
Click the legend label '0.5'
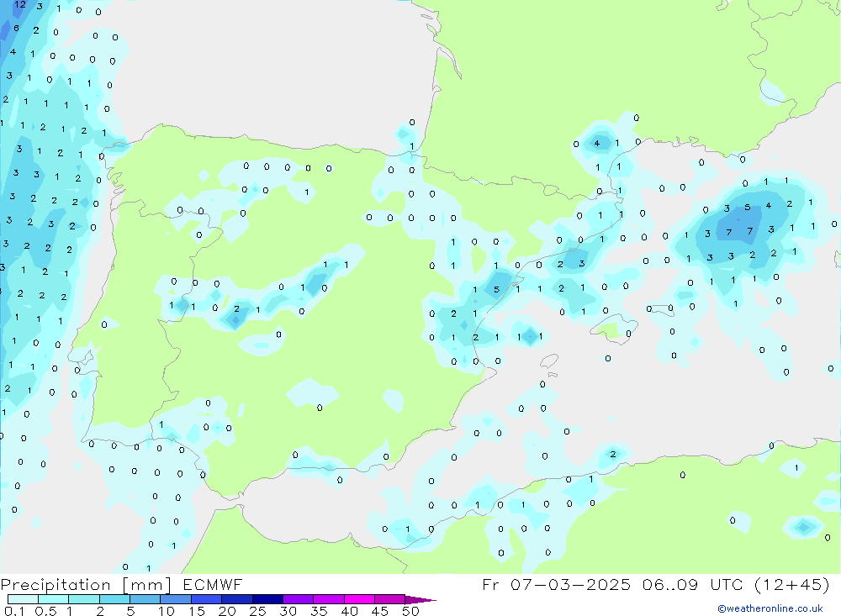coord(45,611)
